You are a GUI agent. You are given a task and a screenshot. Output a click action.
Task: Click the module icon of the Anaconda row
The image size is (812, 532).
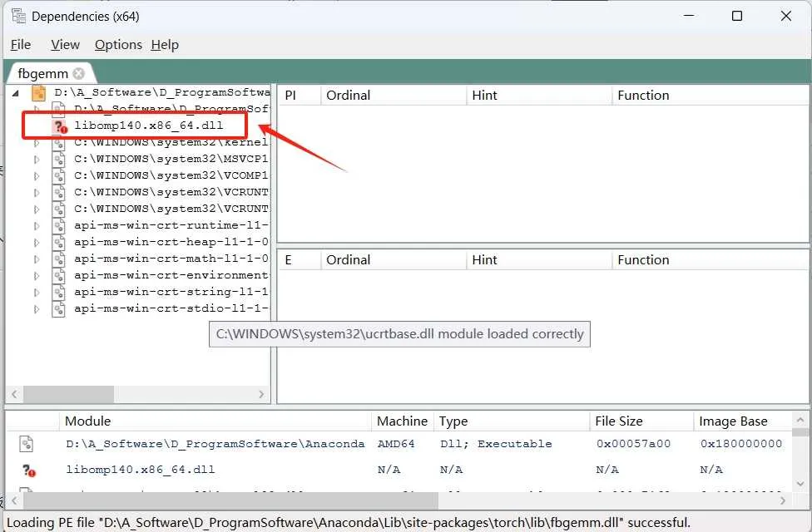point(27,444)
